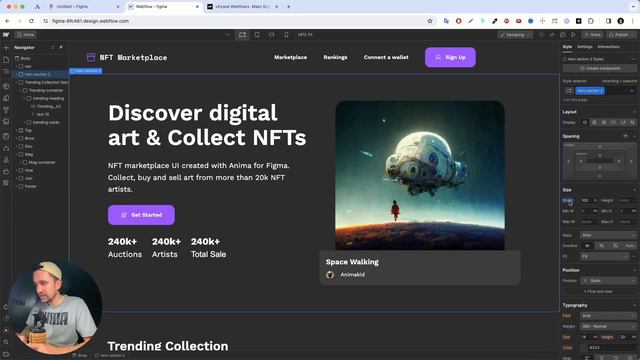Click the Create component button

point(600,69)
